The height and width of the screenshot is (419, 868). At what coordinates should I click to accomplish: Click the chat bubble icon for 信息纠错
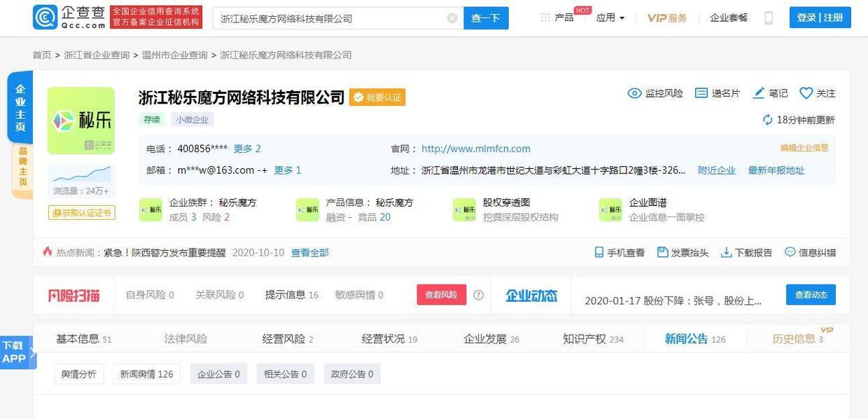(790, 252)
